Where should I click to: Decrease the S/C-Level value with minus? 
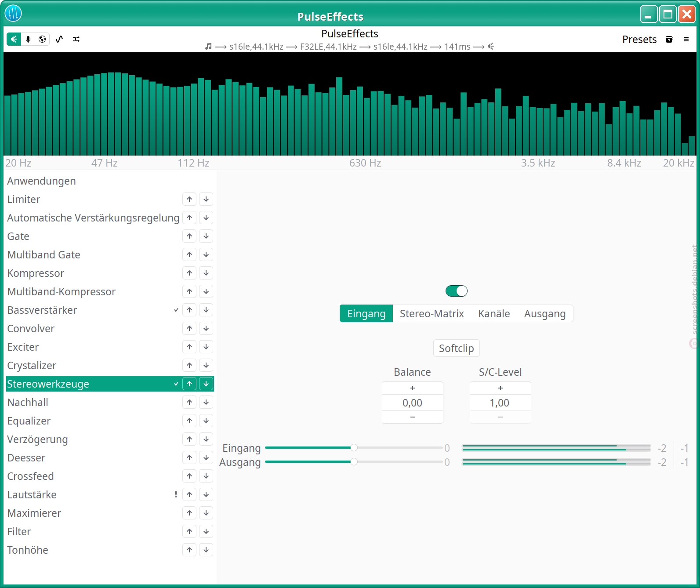(x=501, y=417)
